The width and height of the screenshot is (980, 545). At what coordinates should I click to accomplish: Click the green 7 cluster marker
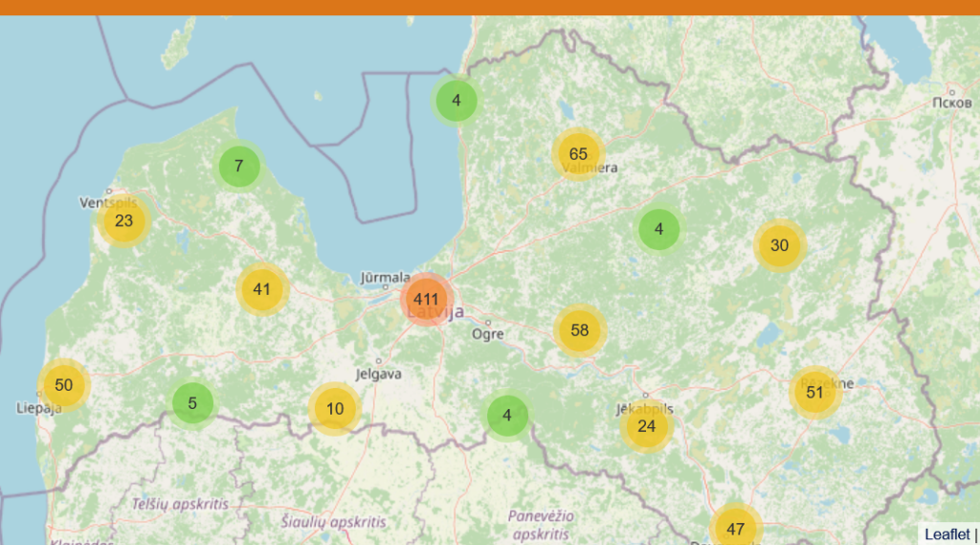[x=238, y=167]
